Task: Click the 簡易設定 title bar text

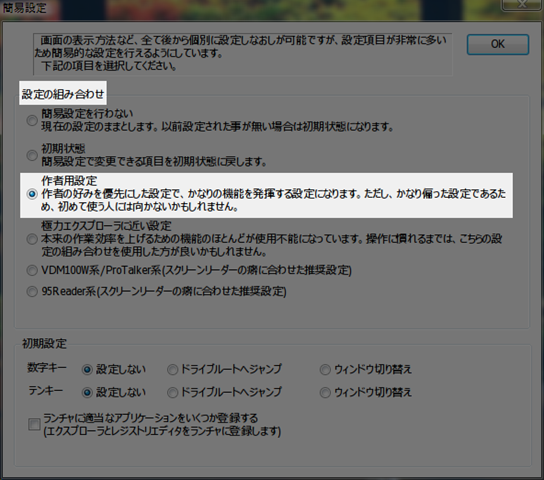Action: tap(24, 8)
